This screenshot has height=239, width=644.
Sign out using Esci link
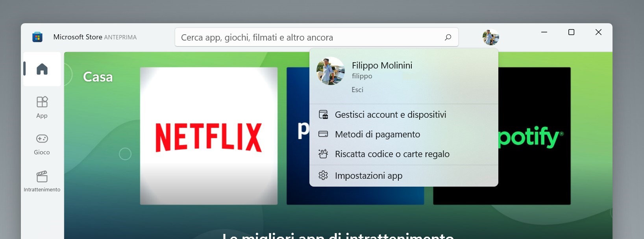coord(357,90)
